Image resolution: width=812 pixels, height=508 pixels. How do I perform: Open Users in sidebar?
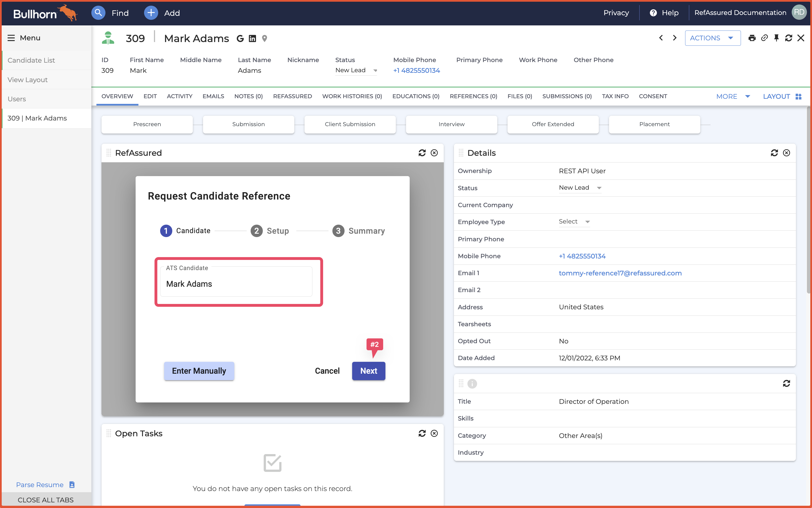coord(47,99)
